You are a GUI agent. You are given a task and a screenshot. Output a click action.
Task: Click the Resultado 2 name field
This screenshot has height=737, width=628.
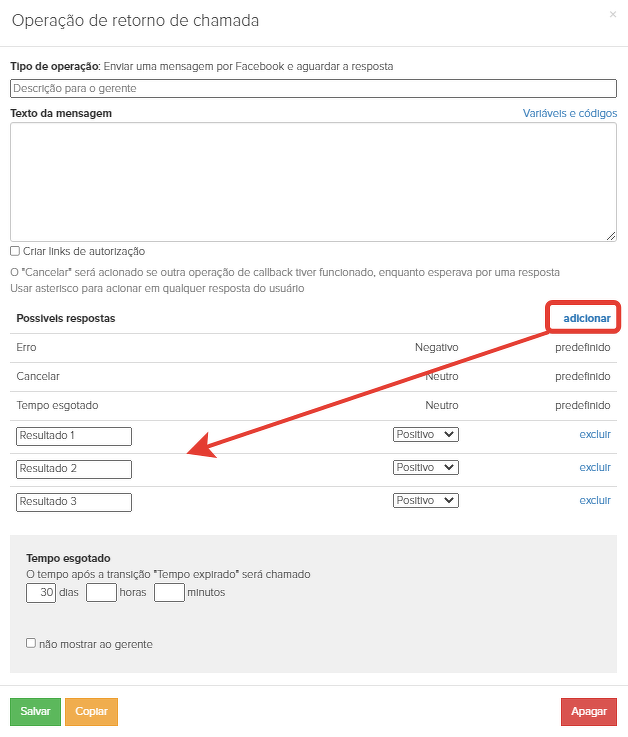tap(74, 469)
